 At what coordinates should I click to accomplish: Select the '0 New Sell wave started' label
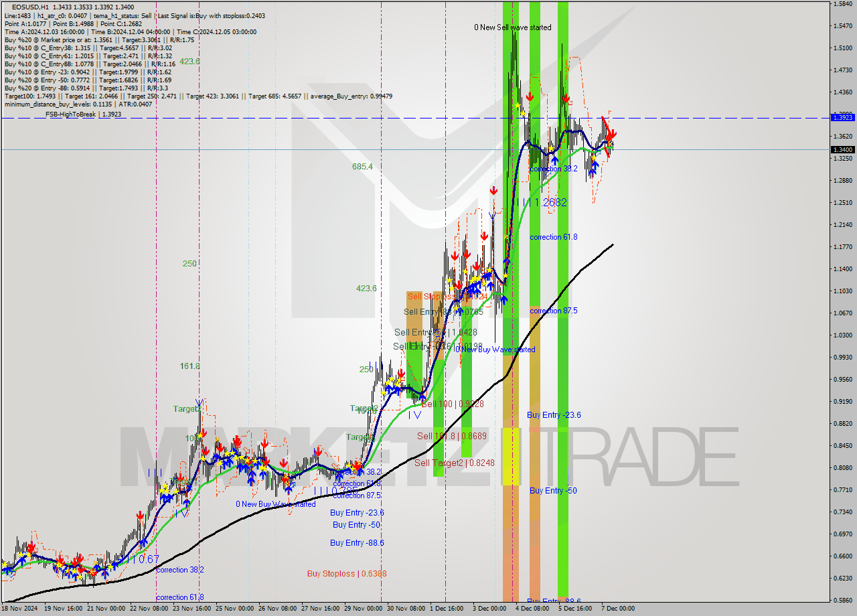(x=513, y=27)
